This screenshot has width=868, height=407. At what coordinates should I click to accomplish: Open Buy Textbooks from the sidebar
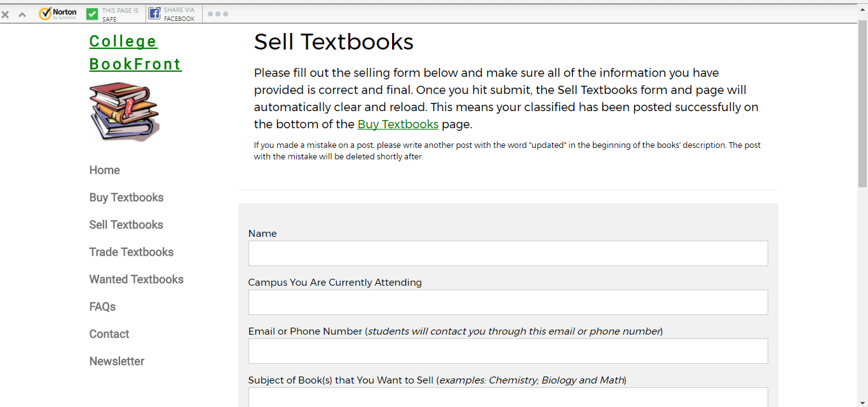point(126,197)
